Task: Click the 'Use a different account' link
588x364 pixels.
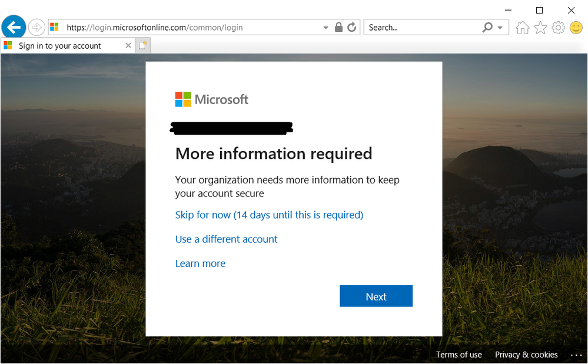Action: point(226,239)
